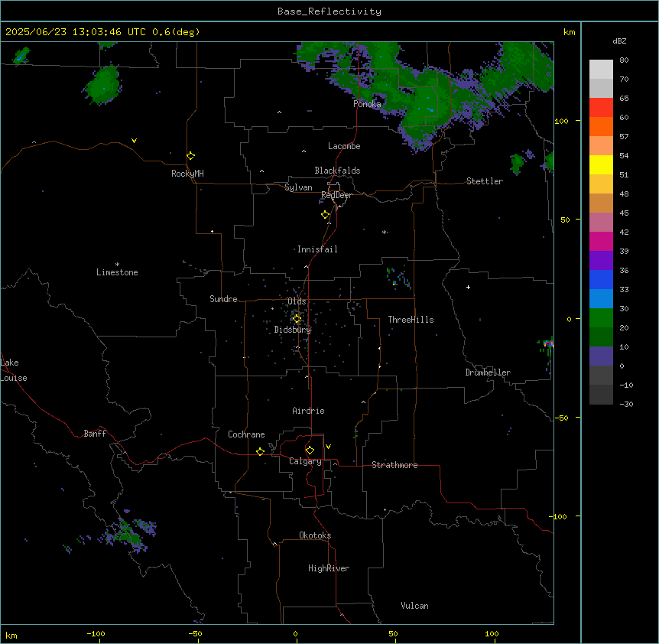
Task: Click the Limestone label
Action: coord(117,272)
